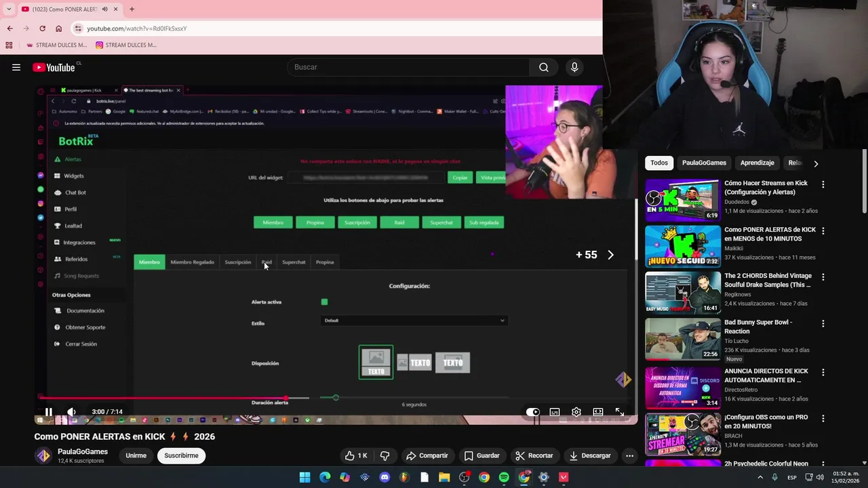This screenshot has height=488, width=868.
Task: Select the PaulaGoGames filter chip
Action: coord(704,163)
